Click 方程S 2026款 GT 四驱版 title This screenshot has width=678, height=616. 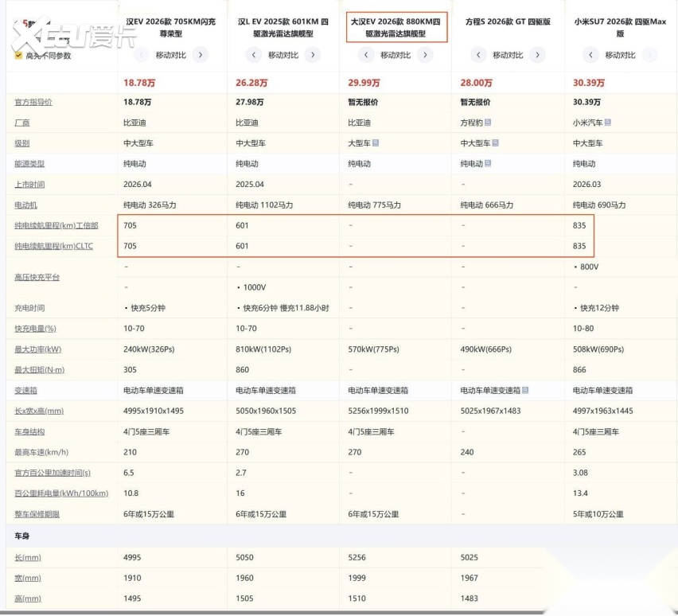point(508,21)
